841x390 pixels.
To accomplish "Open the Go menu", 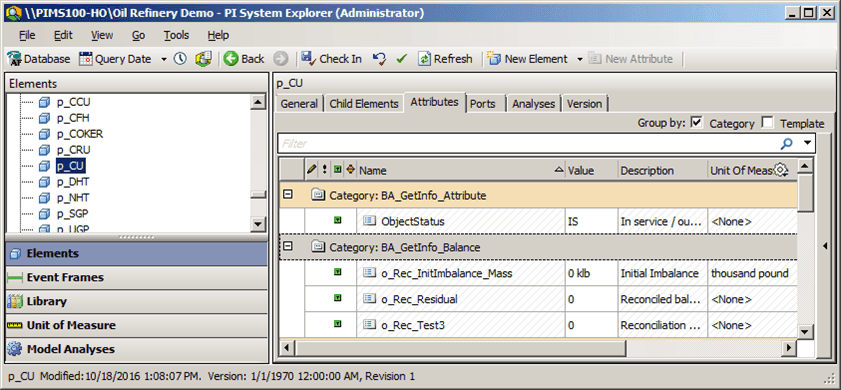I will (x=139, y=35).
